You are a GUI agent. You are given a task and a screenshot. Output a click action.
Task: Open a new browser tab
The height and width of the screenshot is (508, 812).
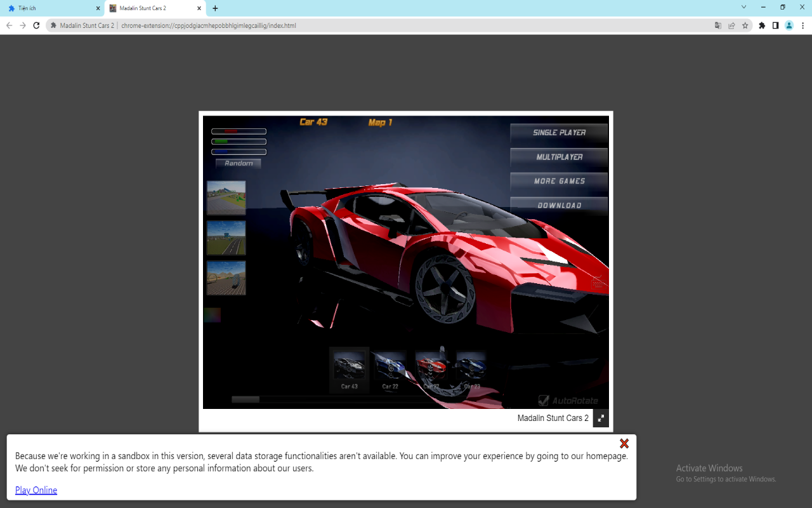point(215,8)
